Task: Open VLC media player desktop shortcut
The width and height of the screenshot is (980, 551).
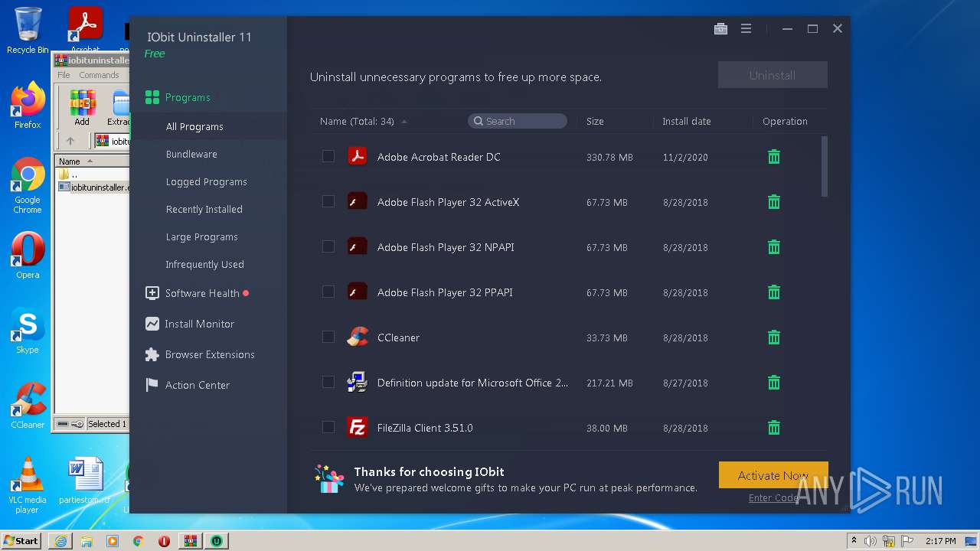Action: pos(28,485)
